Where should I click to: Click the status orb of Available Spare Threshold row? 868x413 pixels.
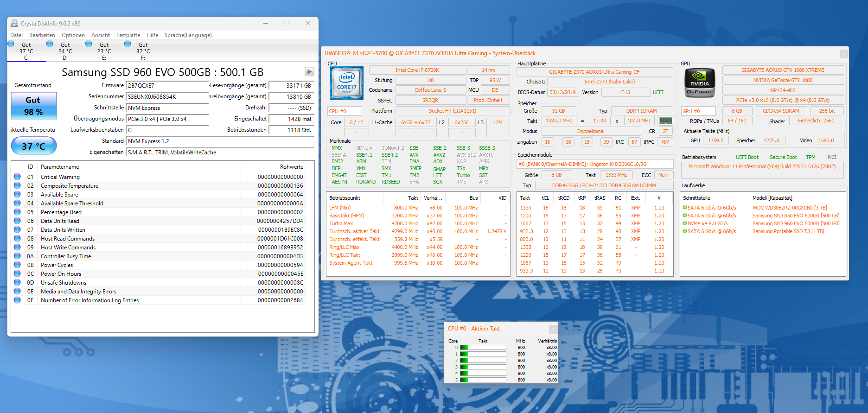[x=17, y=203]
